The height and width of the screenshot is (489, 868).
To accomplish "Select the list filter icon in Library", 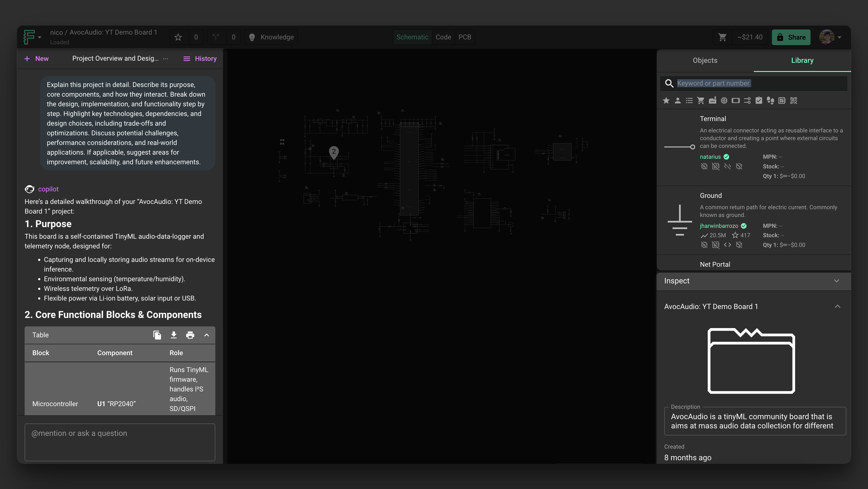I will coord(689,101).
